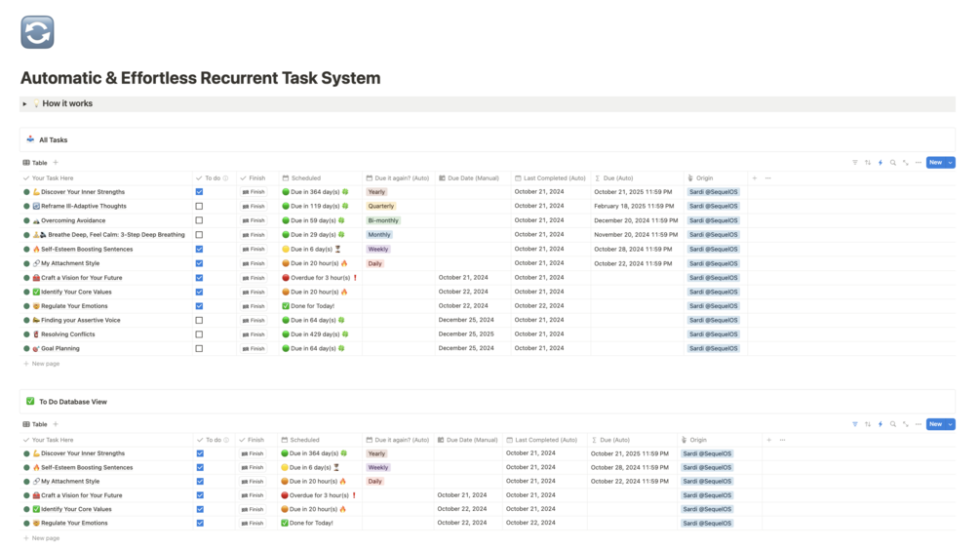Add a view next to All Tasks Table tab
The image size is (980, 549).
tap(56, 163)
